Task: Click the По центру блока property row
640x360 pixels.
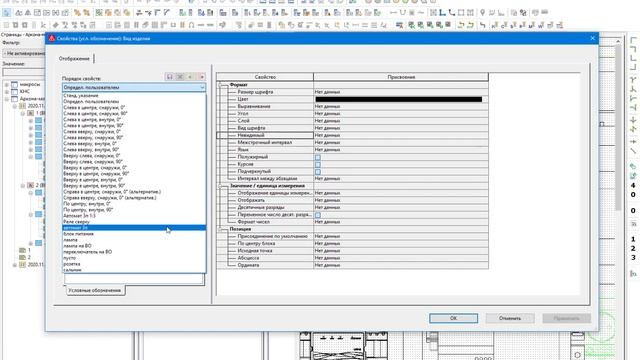Action: 353,244
